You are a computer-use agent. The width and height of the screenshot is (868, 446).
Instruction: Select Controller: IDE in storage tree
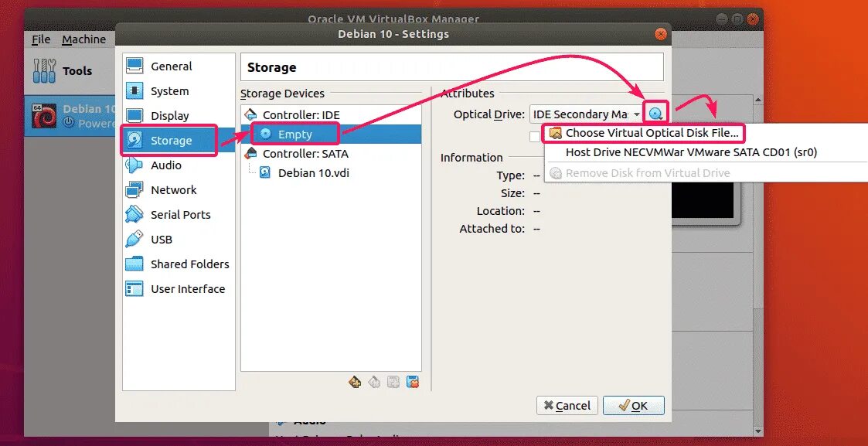point(331,115)
